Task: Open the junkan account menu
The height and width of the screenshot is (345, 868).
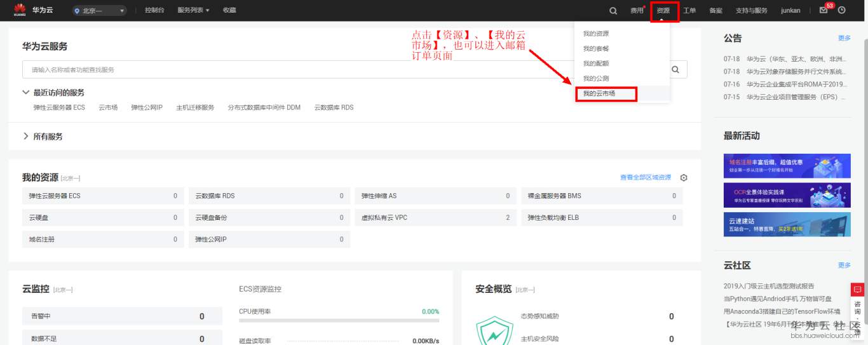Action: coord(790,11)
